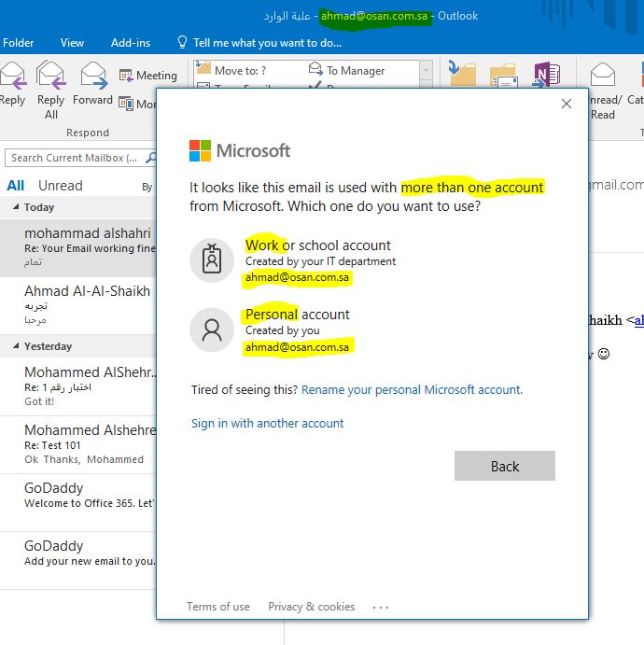Open the mohammad alshahri email
Image resolution: width=644 pixels, height=645 pixels.
click(x=78, y=247)
